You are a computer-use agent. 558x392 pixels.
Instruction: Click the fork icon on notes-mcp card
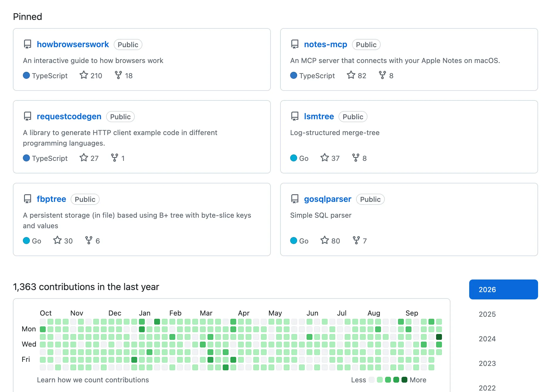382,75
